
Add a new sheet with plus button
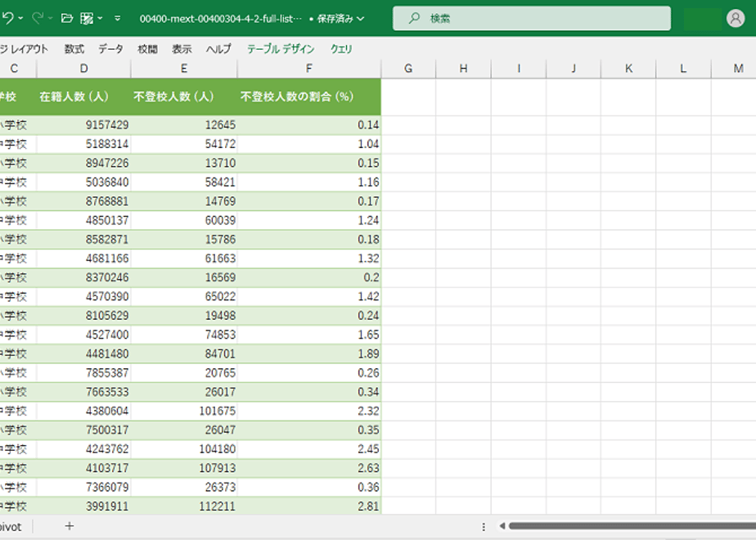click(x=70, y=526)
